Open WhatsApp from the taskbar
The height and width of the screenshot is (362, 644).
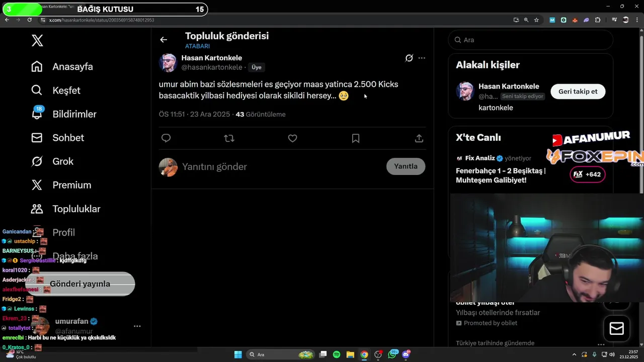pos(393,354)
